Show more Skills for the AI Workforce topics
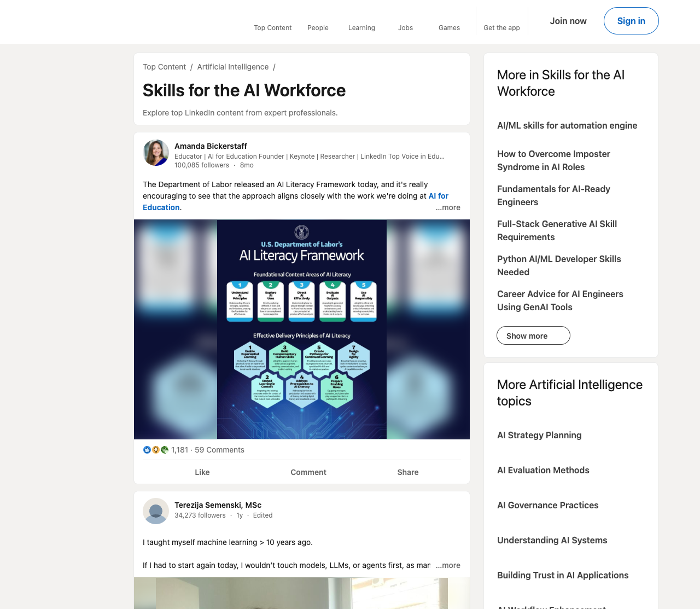700x609 pixels. [x=533, y=335]
